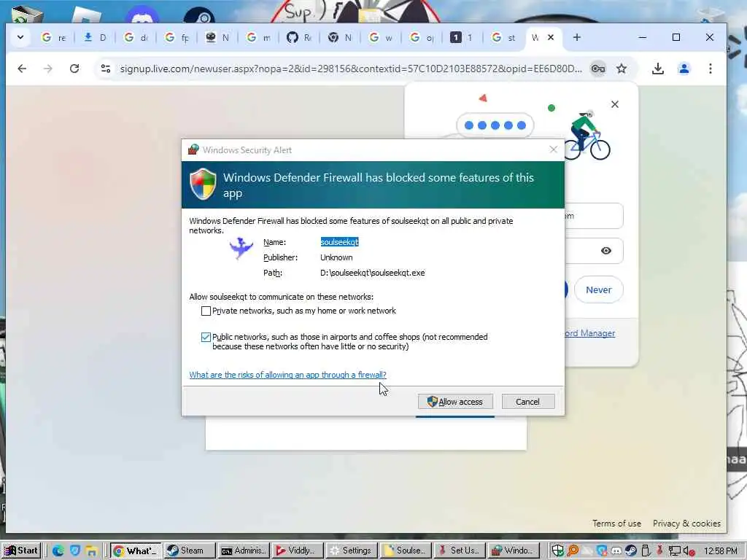
Task: Switch to Chrome What' taskbar button
Action: (136, 551)
